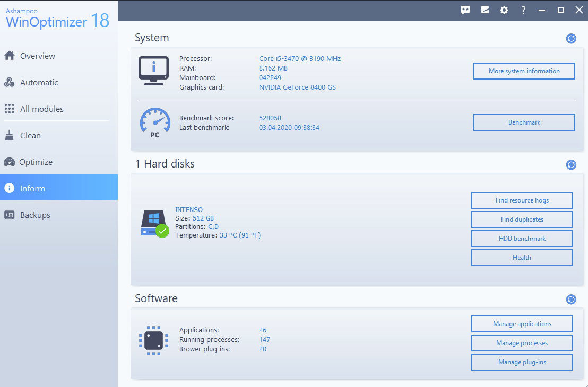Click Manage plug-ins
This screenshot has width=588, height=387.
coord(522,362)
